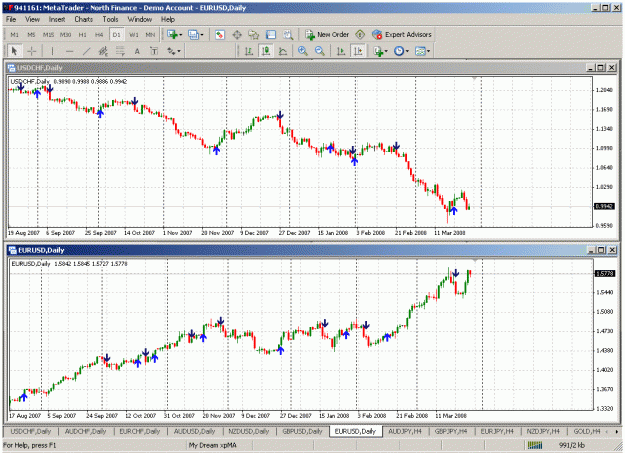Select the D1 daily timeframe
The width and height of the screenshot is (625, 453).
(116, 35)
